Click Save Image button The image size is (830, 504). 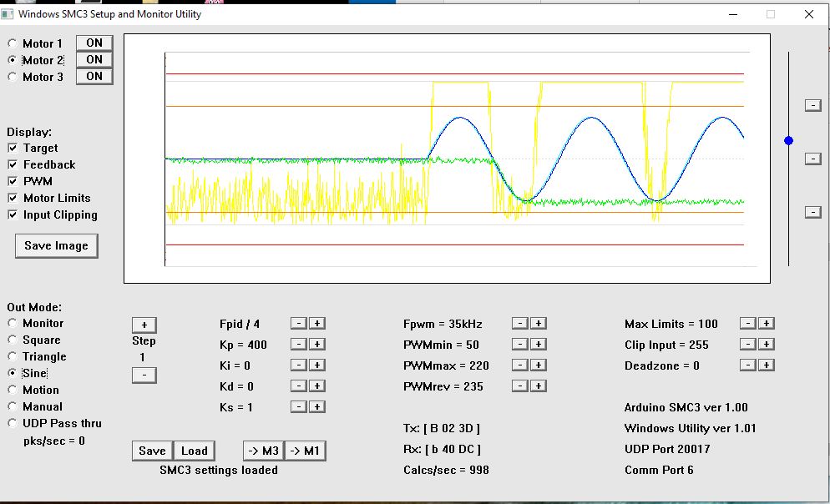[56, 246]
